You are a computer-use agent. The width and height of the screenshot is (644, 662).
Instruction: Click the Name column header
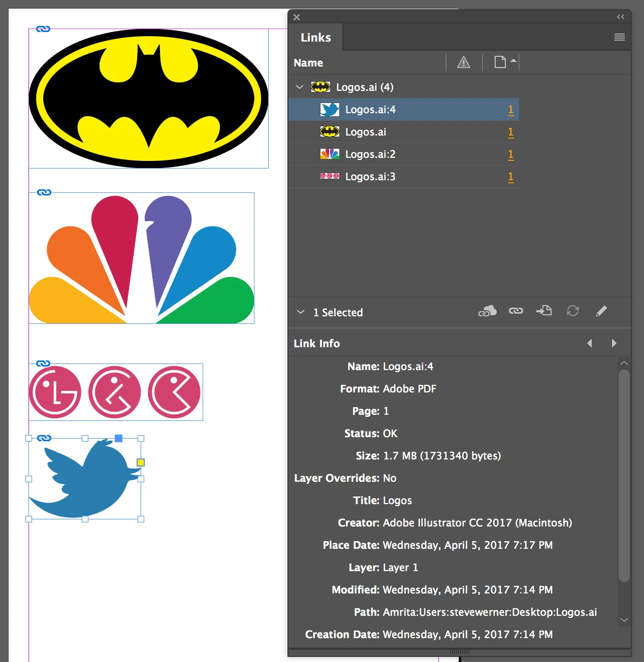click(x=308, y=63)
